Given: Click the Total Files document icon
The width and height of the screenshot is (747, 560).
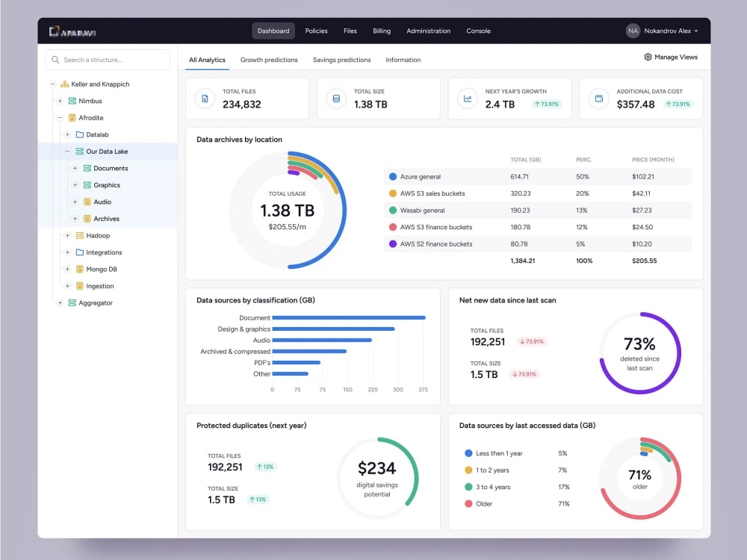Looking at the screenshot, I should point(205,99).
